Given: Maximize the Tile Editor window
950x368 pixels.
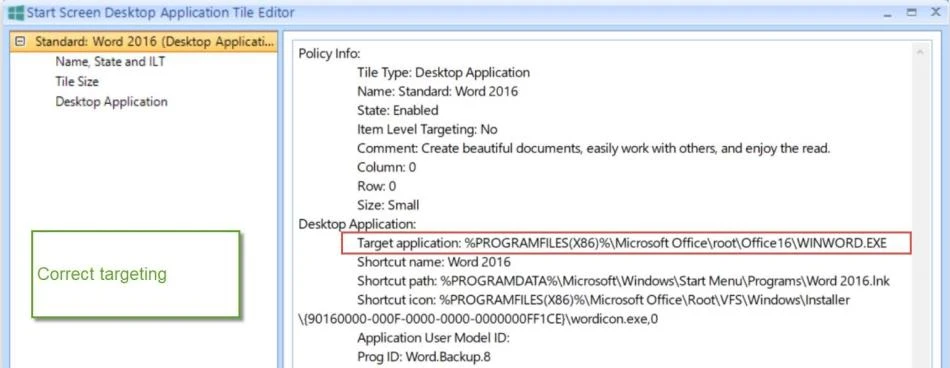Looking at the screenshot, I should (x=912, y=13).
